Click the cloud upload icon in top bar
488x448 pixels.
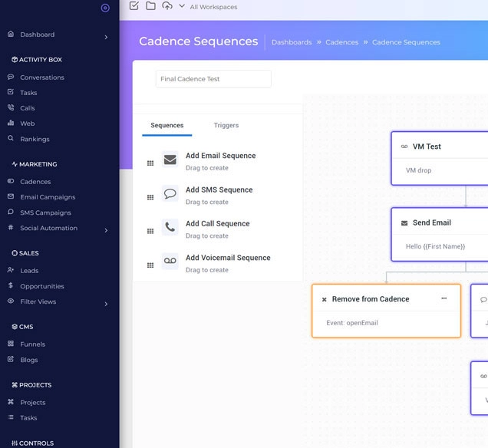[167, 6]
